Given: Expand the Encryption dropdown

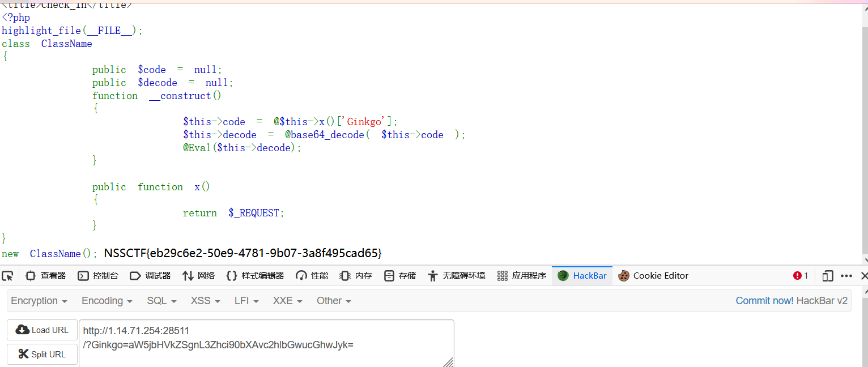Looking at the screenshot, I should coord(39,301).
